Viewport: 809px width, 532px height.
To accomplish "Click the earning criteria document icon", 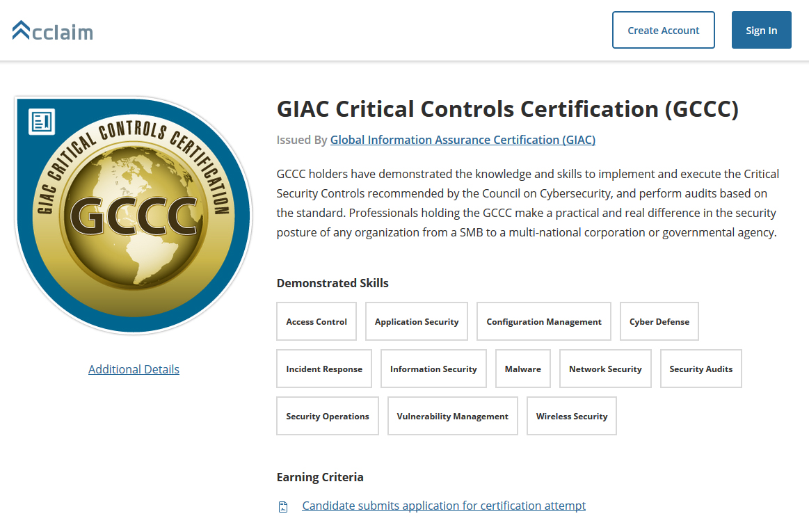I will click(283, 507).
